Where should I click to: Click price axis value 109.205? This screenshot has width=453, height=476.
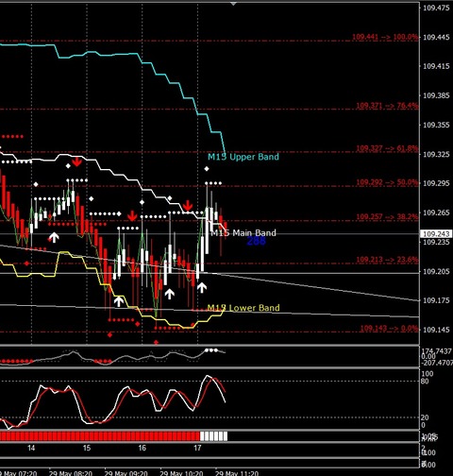pos(436,271)
